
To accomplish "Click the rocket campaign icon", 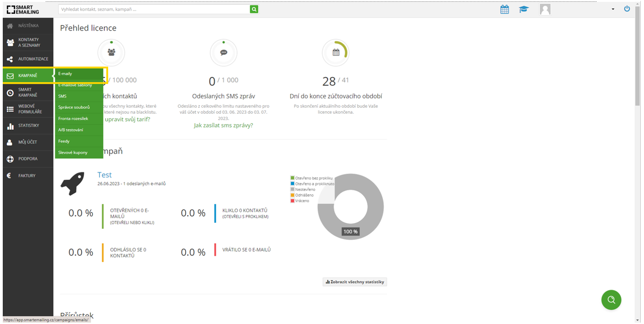I will 72,184.
